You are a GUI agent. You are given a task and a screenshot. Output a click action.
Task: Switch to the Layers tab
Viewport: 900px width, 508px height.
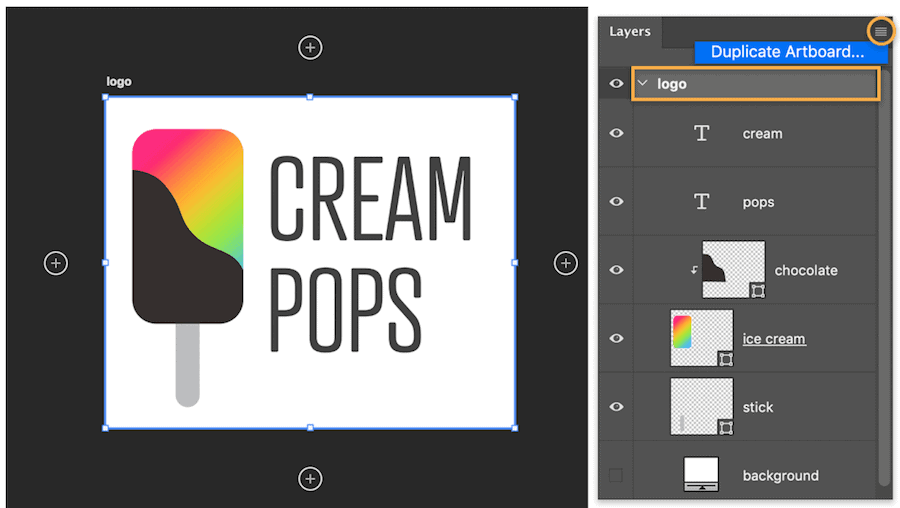pos(630,32)
